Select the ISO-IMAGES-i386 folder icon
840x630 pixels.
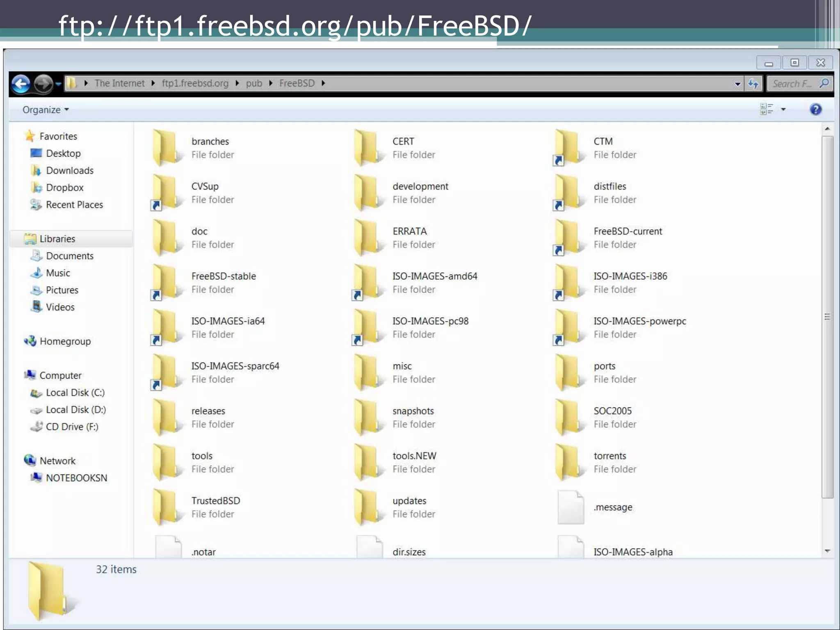pos(569,283)
